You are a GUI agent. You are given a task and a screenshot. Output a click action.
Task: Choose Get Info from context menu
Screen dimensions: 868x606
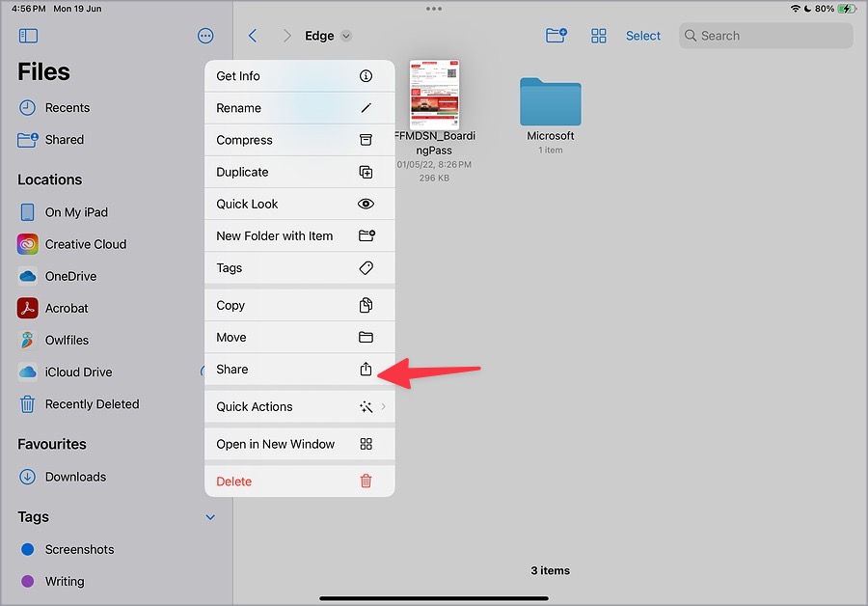tap(300, 76)
